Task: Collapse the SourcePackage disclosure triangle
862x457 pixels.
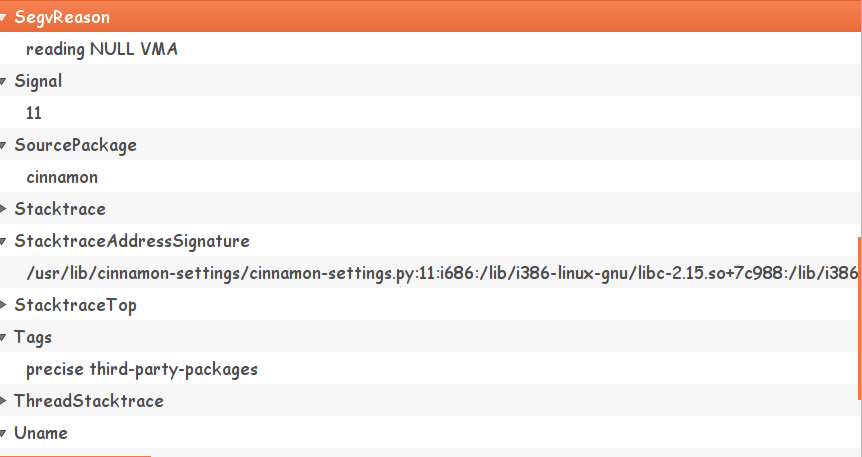Action: 4,146
